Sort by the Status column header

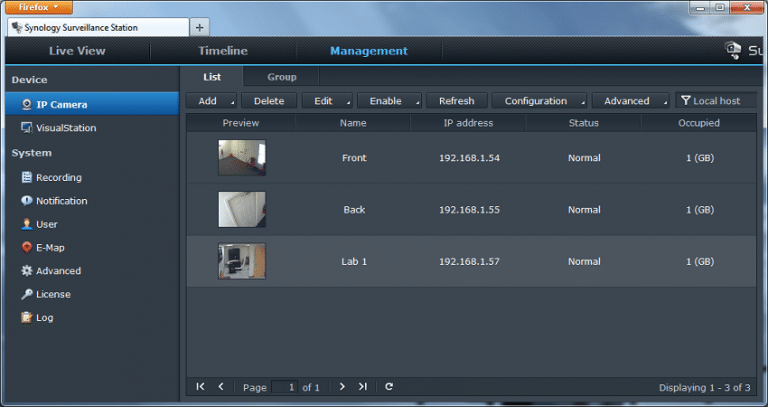pos(583,123)
